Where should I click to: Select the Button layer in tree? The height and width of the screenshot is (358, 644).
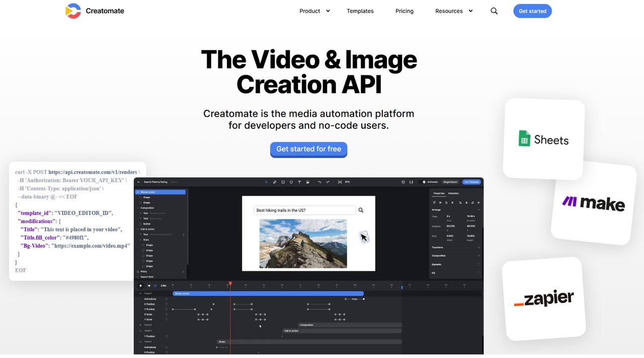(x=146, y=224)
